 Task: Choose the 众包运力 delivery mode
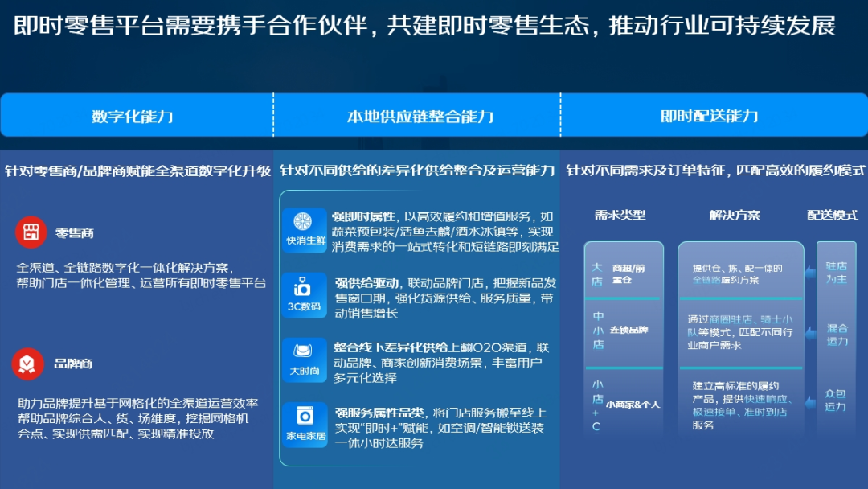(836, 400)
